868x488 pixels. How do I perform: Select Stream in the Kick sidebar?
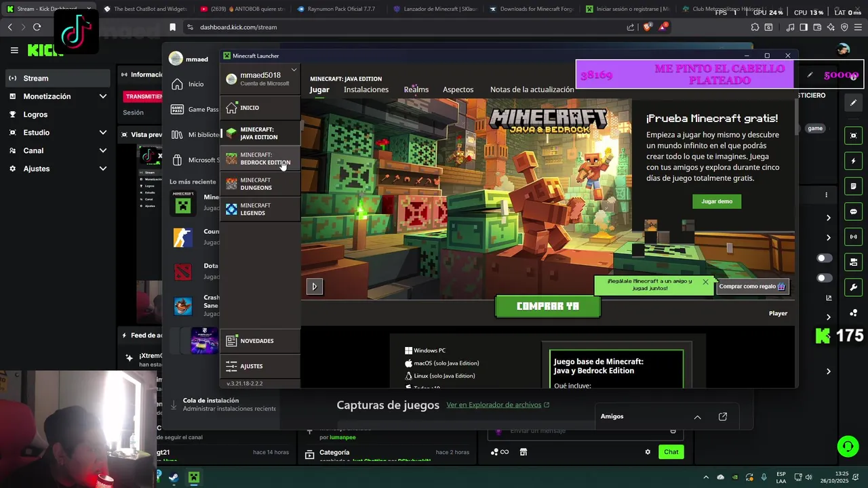click(x=58, y=78)
